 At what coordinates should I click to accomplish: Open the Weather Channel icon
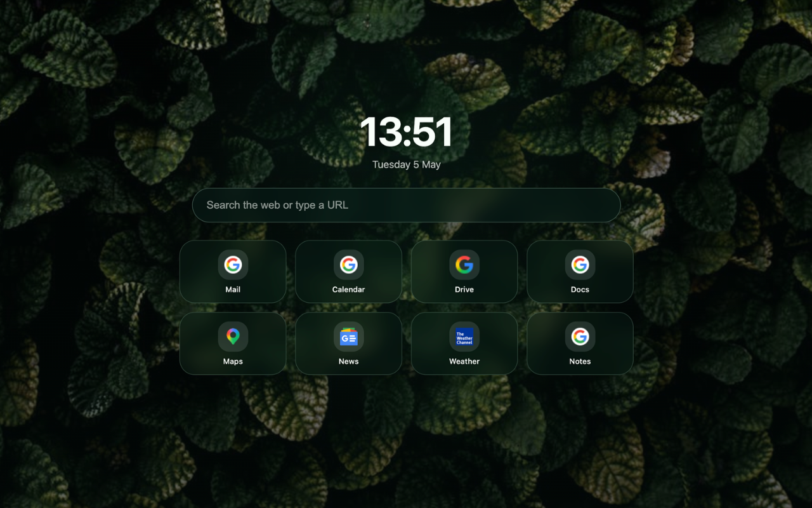click(464, 337)
